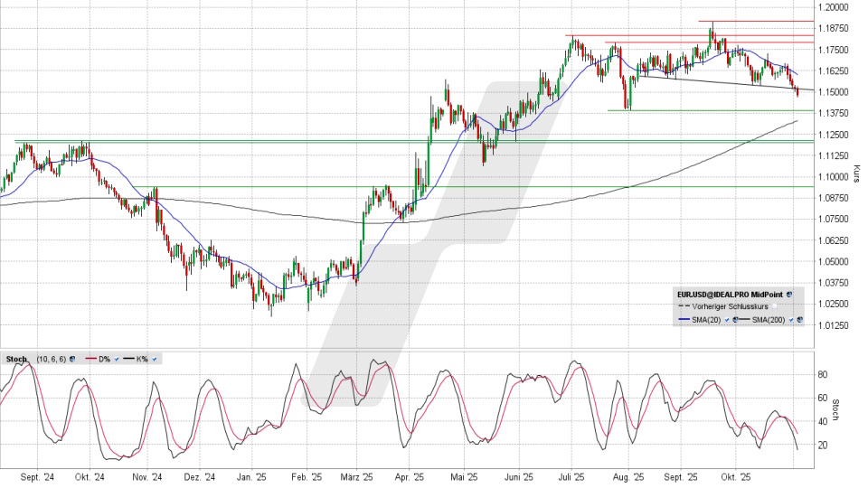Click the Jan. '25 date axis label

[x=252, y=477]
